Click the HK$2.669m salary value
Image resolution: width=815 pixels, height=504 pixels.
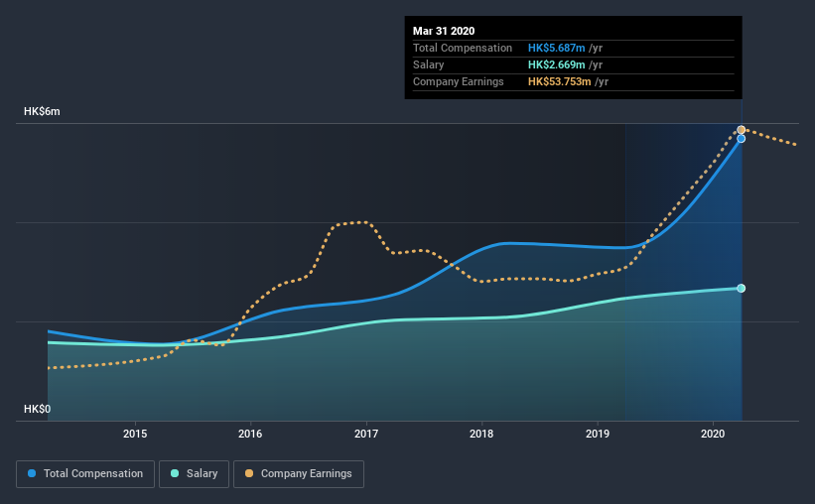[x=556, y=64]
